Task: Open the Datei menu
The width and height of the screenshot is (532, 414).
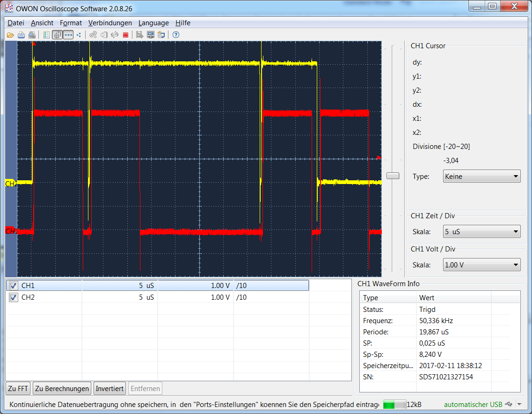Action: coord(15,23)
